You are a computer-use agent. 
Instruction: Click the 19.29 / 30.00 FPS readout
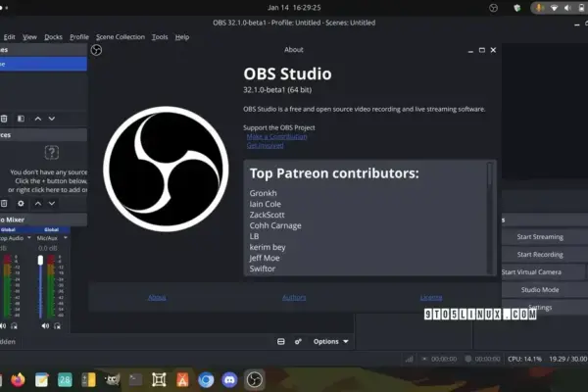point(568,359)
